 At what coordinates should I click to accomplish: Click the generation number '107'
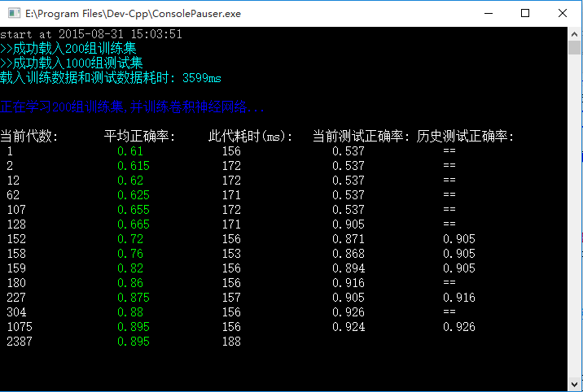[x=16, y=209]
